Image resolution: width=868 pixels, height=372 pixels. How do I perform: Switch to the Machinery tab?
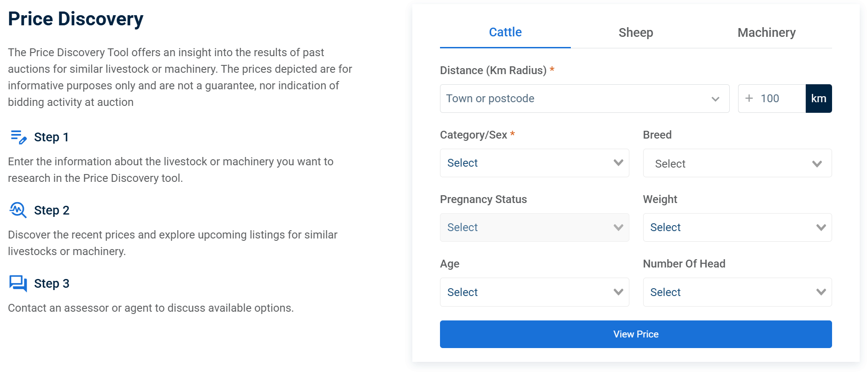(x=766, y=33)
